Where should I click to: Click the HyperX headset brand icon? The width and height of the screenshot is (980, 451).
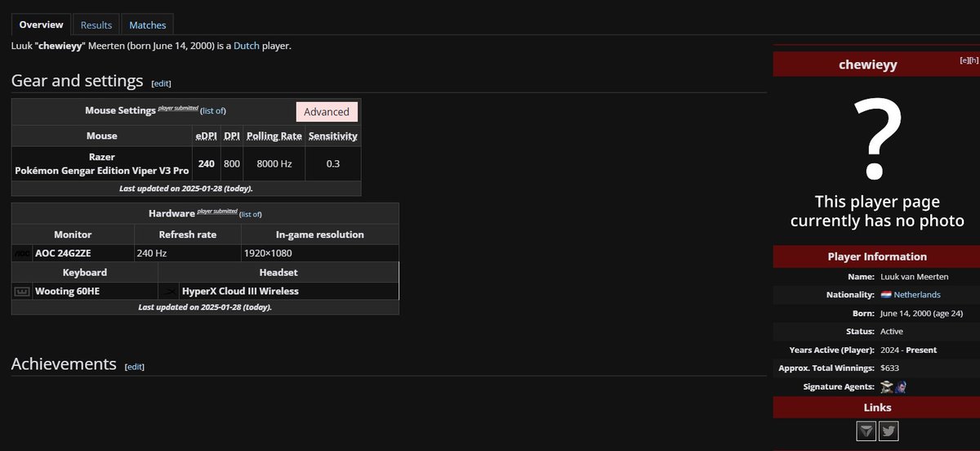pyautogui.click(x=169, y=291)
